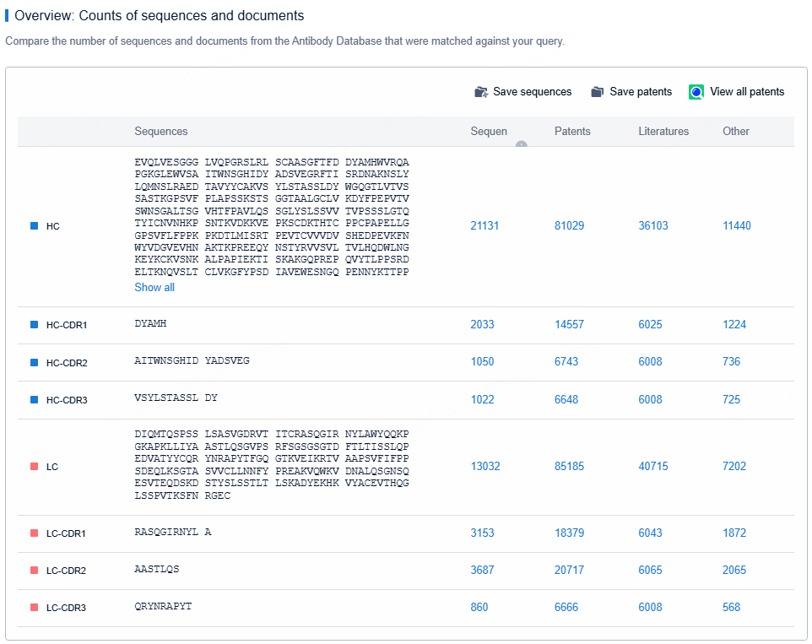Click the blue HC row marker
Screen dimensions: 812x644
[x=35, y=226]
